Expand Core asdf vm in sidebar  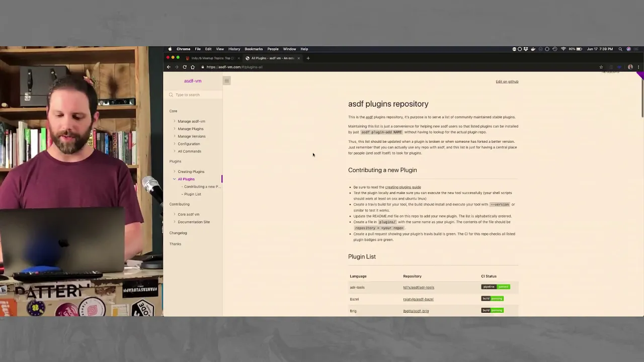175,214
